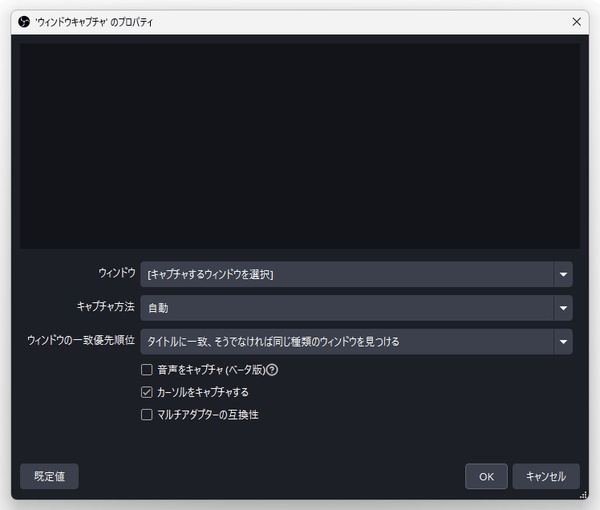Click the arrow on the ウィンドウ combo box
The height and width of the screenshot is (510, 600).
(564, 273)
